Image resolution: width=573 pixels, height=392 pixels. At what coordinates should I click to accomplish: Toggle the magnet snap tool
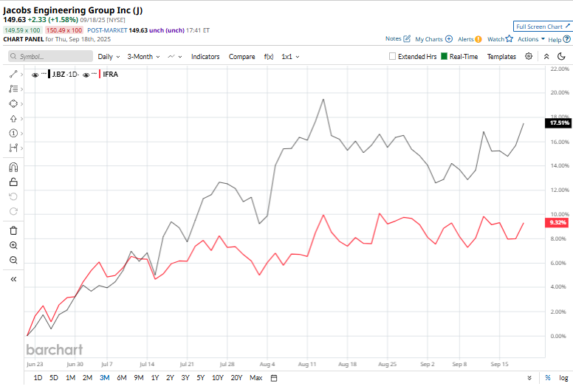pyautogui.click(x=13, y=168)
